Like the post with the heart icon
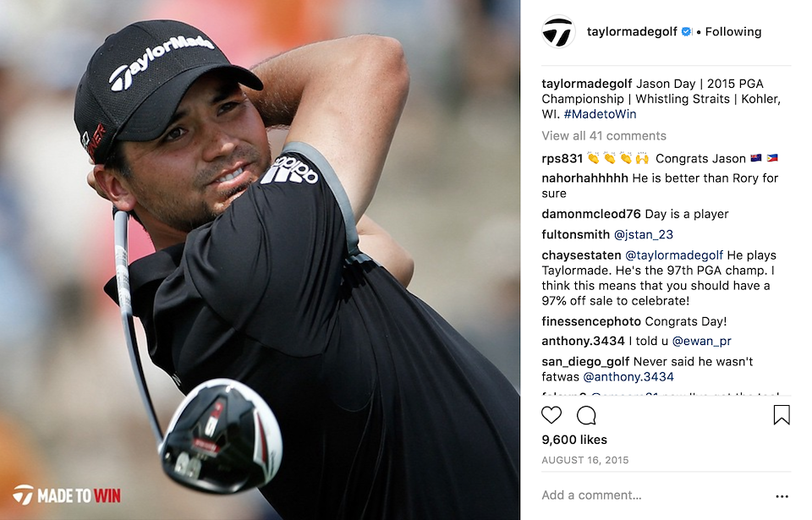This screenshot has height=520, width=812. [551, 415]
